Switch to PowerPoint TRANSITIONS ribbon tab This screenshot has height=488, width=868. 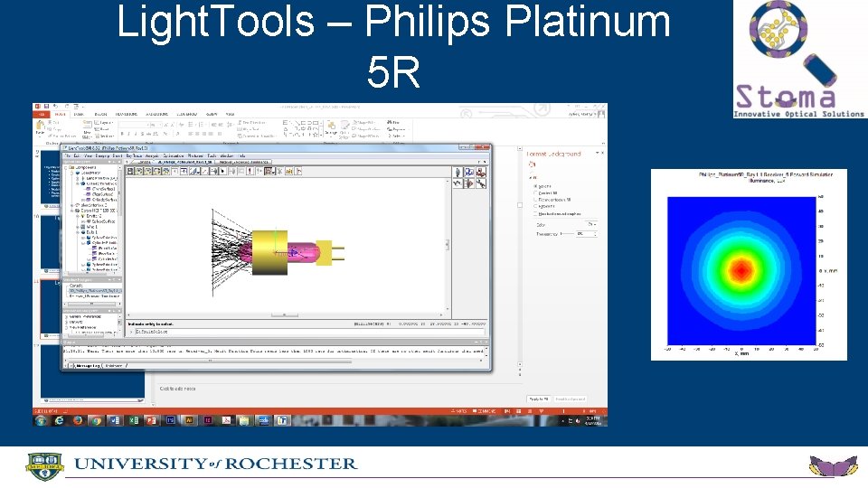(x=127, y=115)
